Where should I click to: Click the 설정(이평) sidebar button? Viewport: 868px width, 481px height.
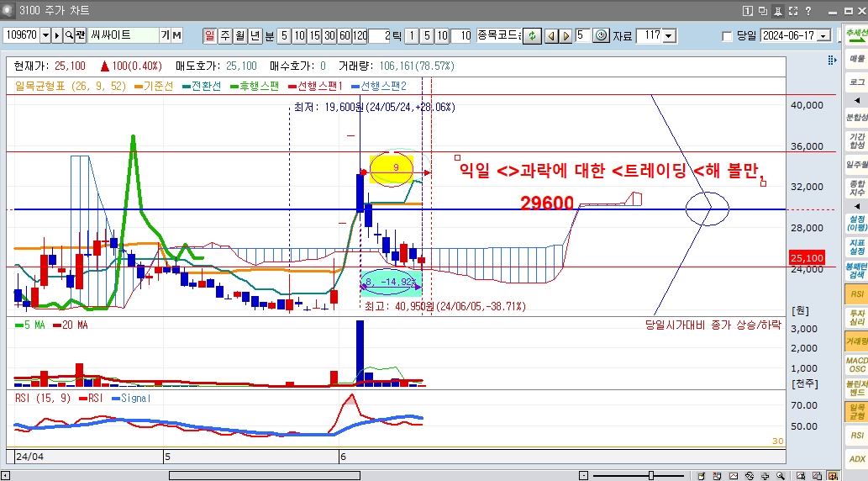tap(856, 224)
